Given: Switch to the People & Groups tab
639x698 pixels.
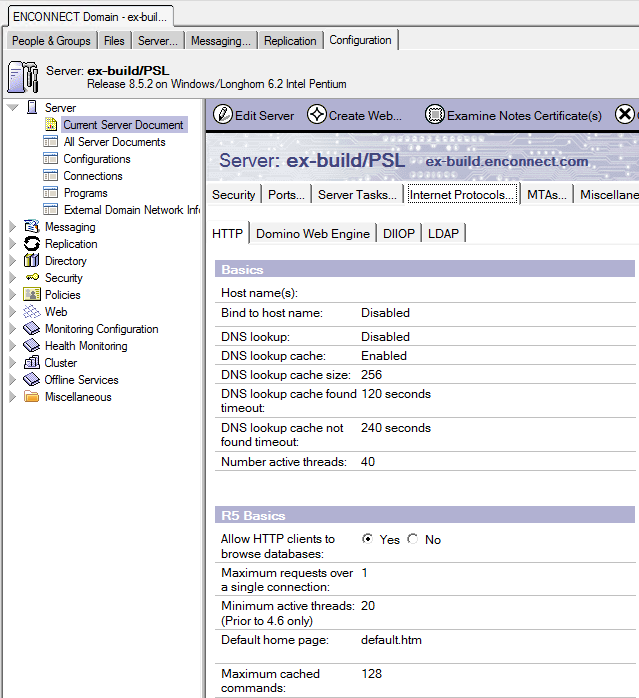Looking at the screenshot, I should [x=51, y=41].
